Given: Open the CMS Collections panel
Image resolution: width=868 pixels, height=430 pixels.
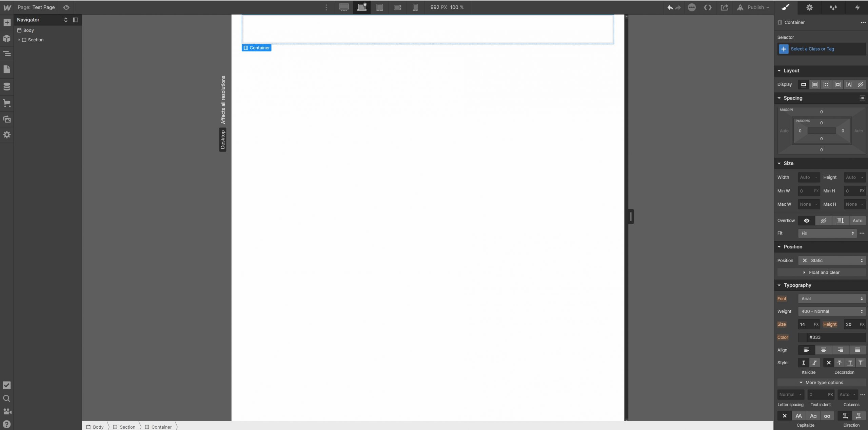Looking at the screenshot, I should point(7,87).
